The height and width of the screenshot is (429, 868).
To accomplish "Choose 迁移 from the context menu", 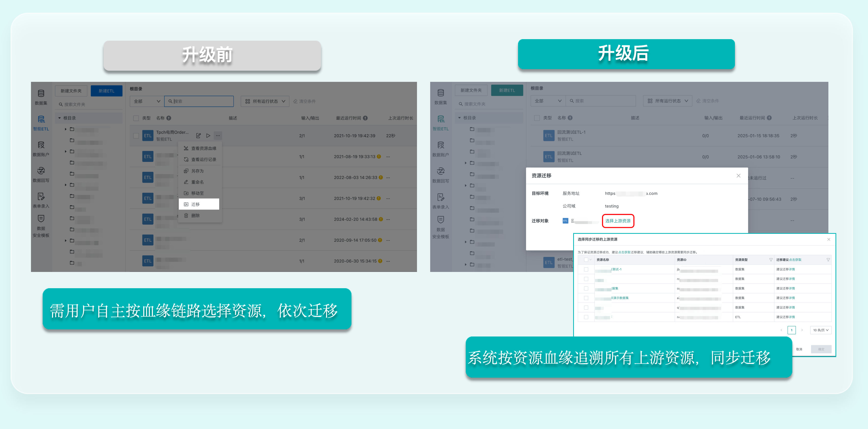I will [x=199, y=204].
